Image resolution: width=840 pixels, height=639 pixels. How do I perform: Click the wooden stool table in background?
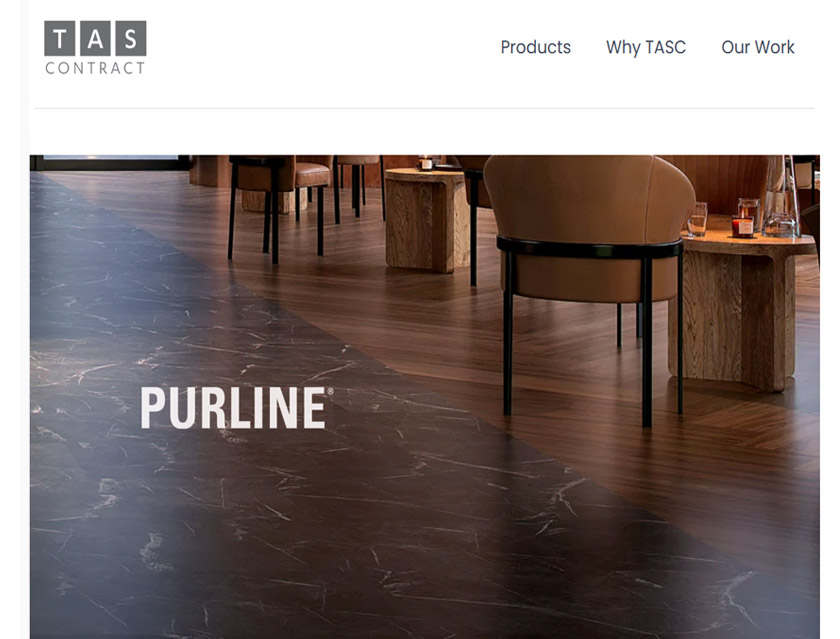[427, 220]
